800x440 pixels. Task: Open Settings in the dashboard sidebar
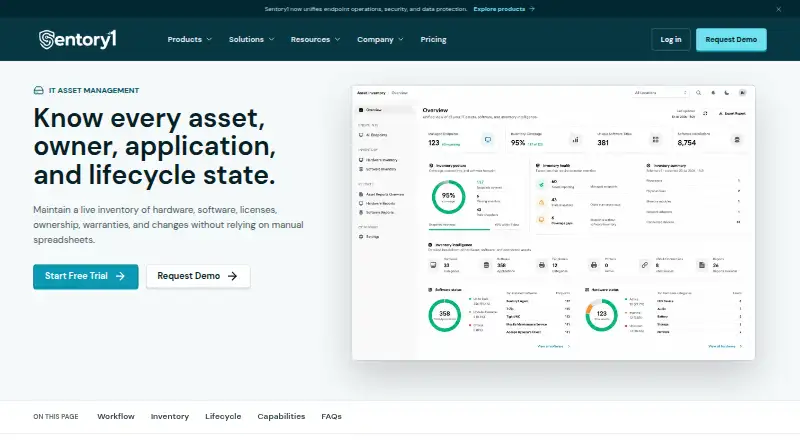369,237
